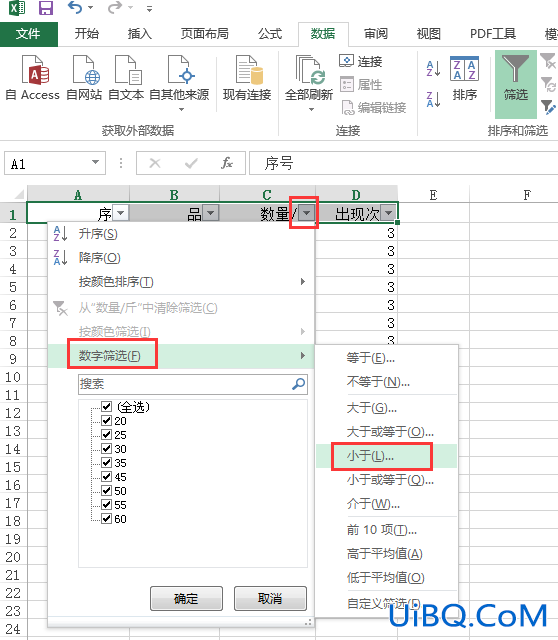The height and width of the screenshot is (640, 558).
Task: Uncheck the 25 value checkbox
Action: [x=106, y=434]
